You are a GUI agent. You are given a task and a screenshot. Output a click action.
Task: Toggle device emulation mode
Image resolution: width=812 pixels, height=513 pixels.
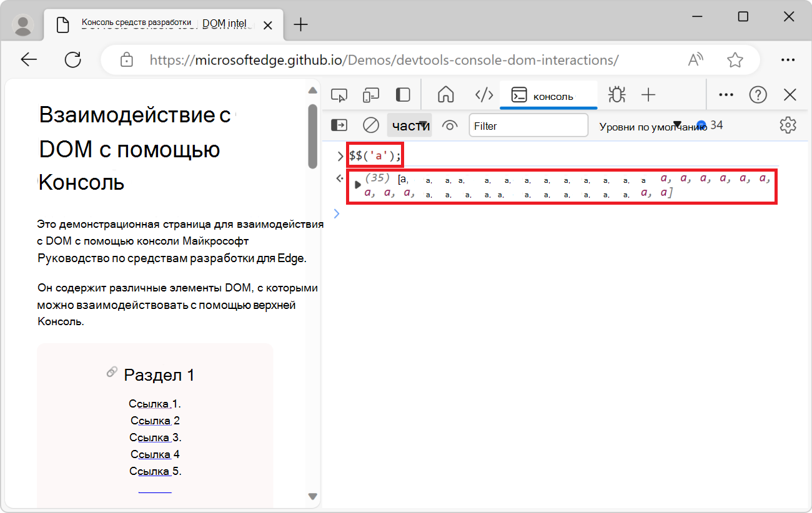click(371, 94)
